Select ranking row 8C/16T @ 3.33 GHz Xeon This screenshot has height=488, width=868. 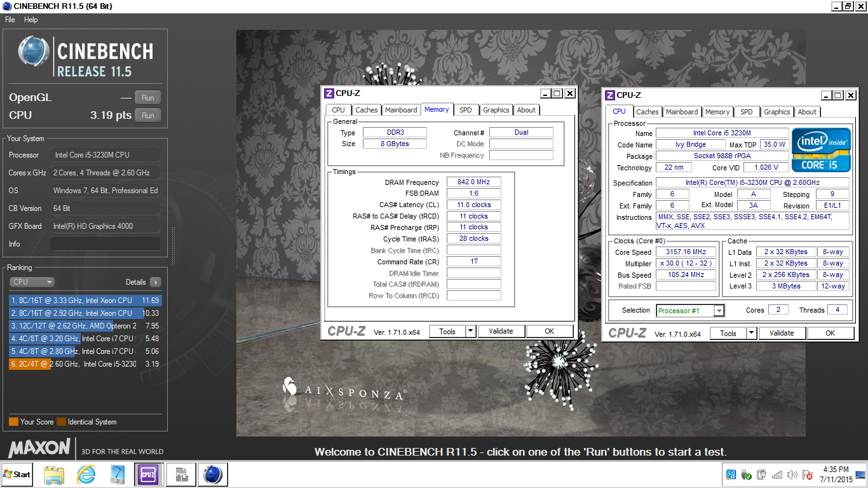[85, 301]
